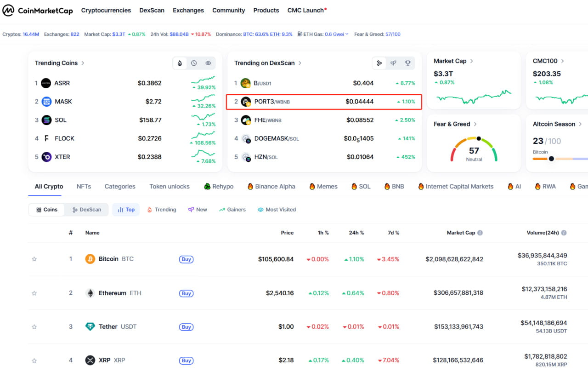The image size is (588, 372).
Task: Switch to the NFTs tab
Action: (x=84, y=186)
